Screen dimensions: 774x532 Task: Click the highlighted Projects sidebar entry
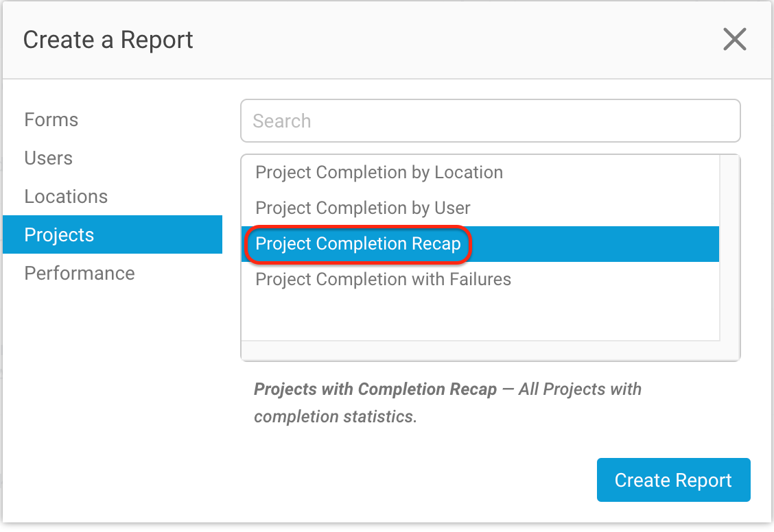coord(59,234)
